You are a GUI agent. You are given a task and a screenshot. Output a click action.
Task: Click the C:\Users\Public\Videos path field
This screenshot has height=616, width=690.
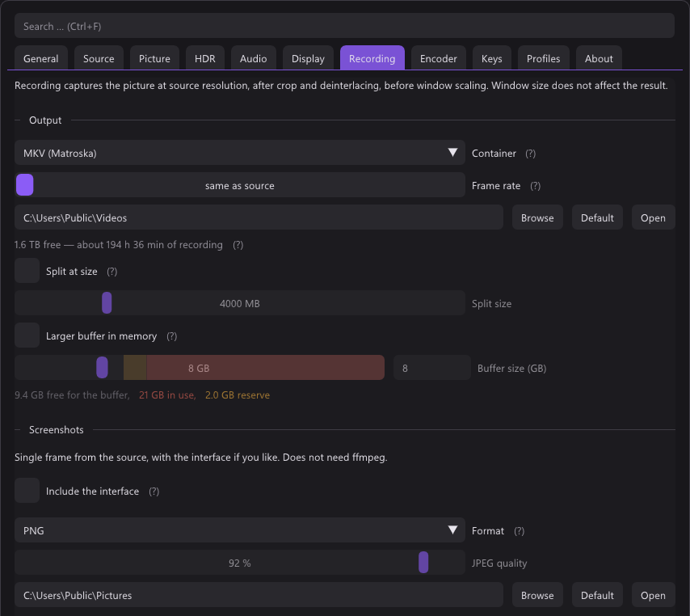pos(259,217)
